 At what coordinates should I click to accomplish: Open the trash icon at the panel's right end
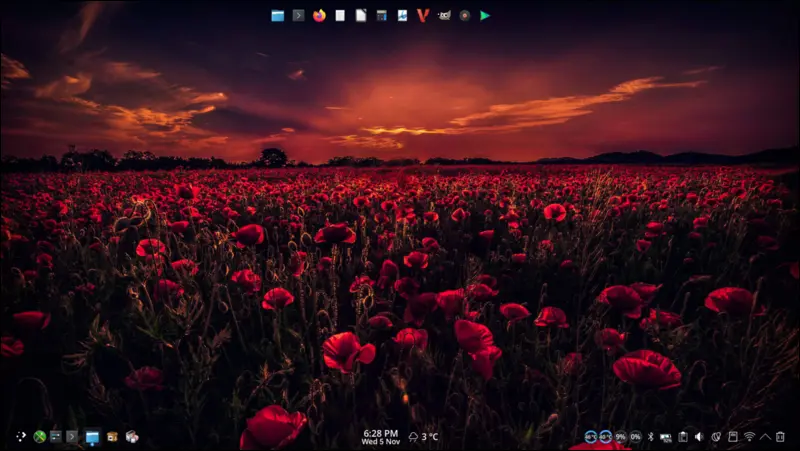click(780, 437)
